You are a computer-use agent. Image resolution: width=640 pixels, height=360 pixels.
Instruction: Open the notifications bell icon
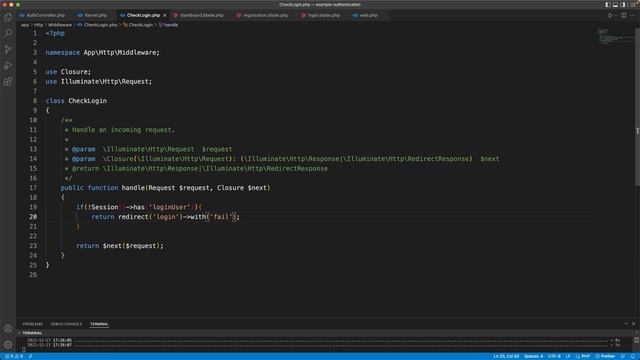[633, 356]
